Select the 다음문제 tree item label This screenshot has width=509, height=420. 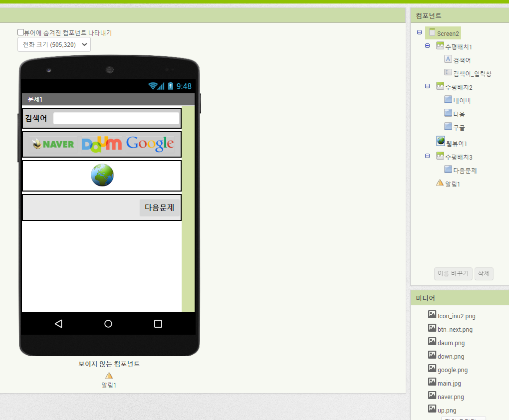pos(465,171)
